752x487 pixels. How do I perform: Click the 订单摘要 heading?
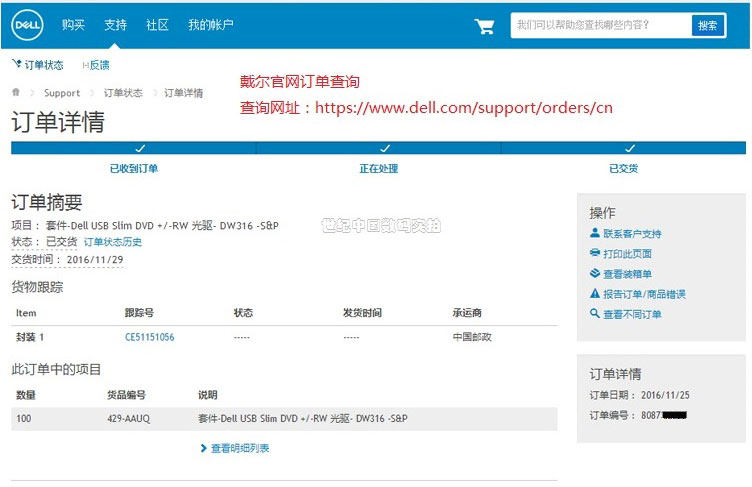pyautogui.click(x=47, y=202)
